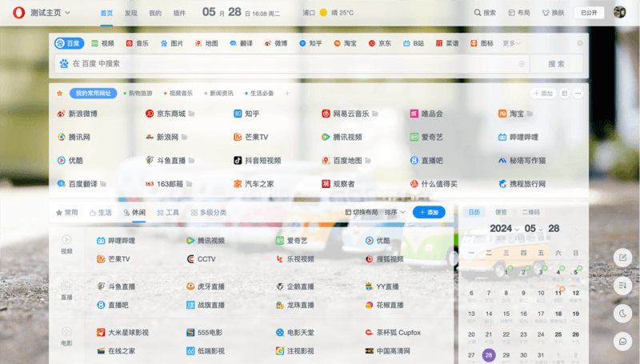This screenshot has width=640, height=364.
Task: Select the B站 search engine
Action: (x=414, y=43)
